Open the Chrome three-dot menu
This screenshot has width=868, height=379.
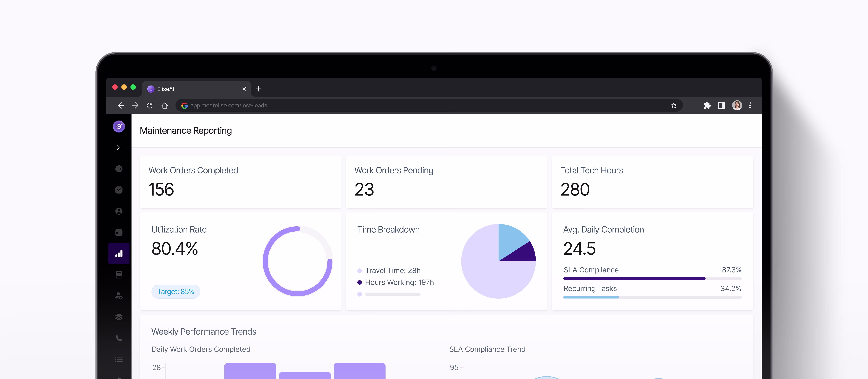[x=750, y=105]
